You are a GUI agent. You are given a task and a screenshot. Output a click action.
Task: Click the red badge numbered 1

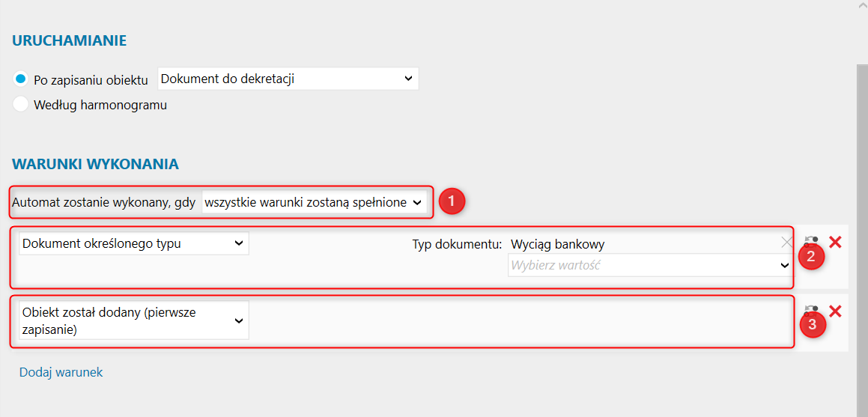pyautogui.click(x=452, y=201)
